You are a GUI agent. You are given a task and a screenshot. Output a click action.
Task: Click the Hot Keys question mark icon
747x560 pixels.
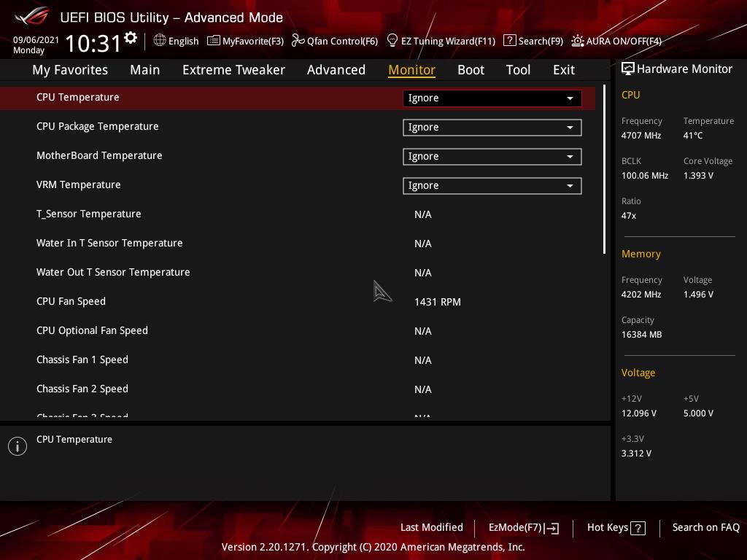[x=638, y=528]
